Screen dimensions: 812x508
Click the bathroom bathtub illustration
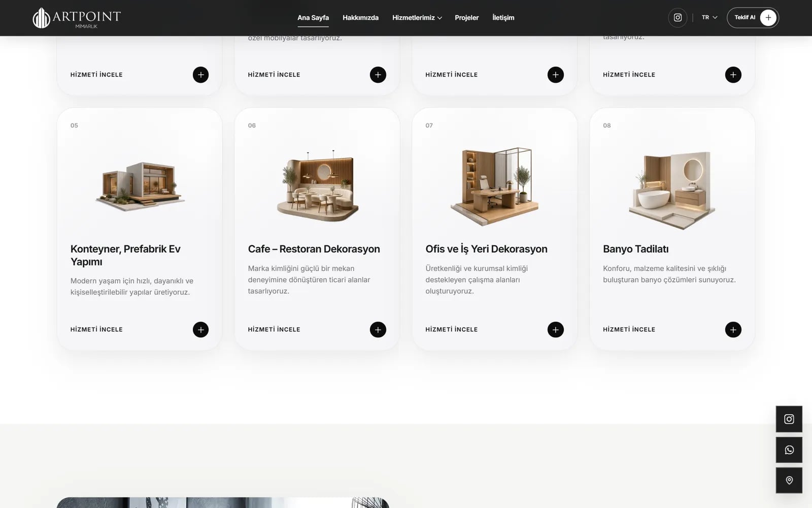(x=672, y=190)
